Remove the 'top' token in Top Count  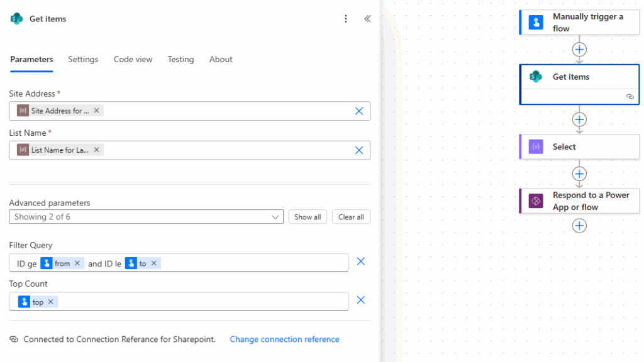click(50, 302)
